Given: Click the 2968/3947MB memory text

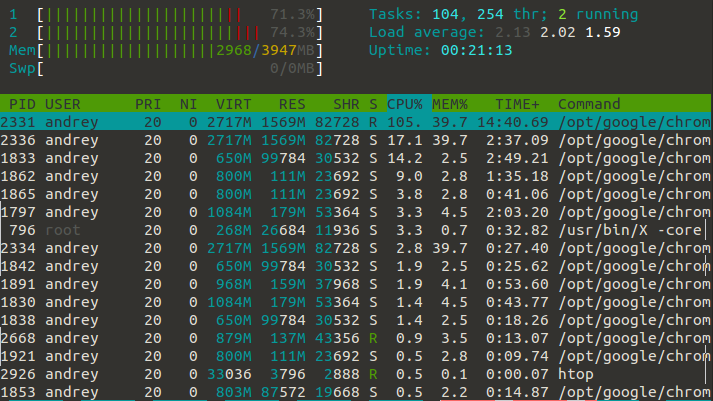Looking at the screenshot, I should click(265, 50).
